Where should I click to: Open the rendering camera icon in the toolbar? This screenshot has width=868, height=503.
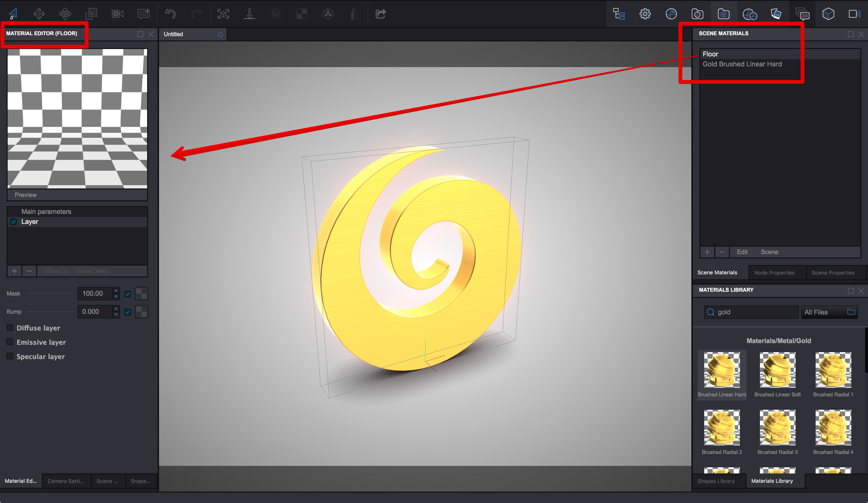point(117,14)
